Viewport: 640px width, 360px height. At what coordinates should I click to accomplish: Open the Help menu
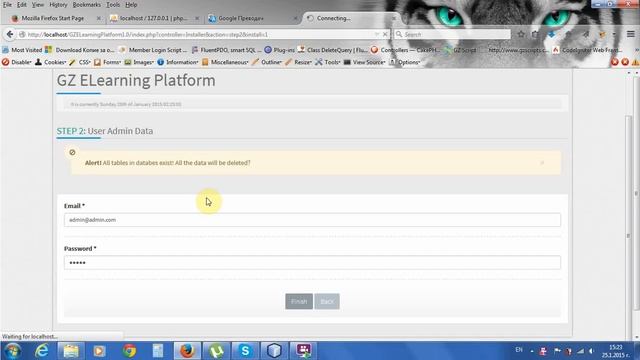131,5
